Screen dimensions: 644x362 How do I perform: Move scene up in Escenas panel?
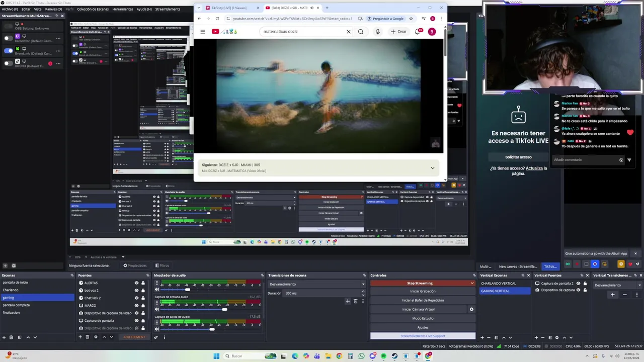click(x=28, y=337)
